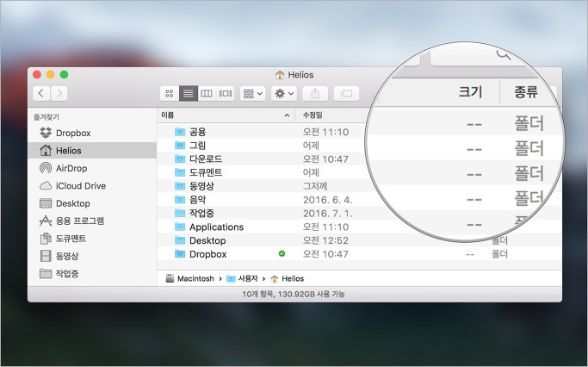Click the Share toolbar button
588x367 pixels.
(315, 93)
